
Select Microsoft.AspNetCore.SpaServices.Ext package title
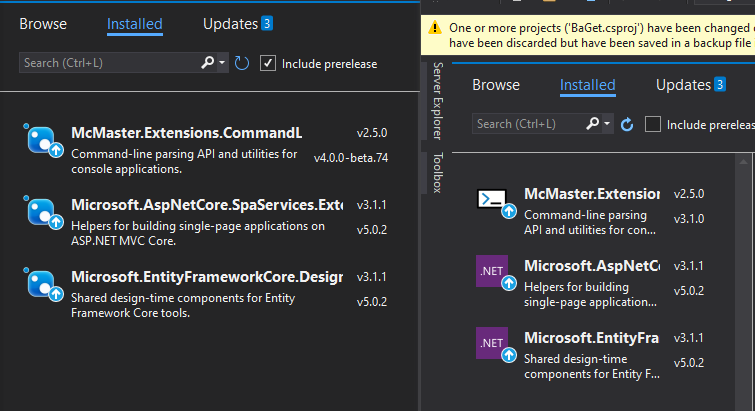point(207,205)
